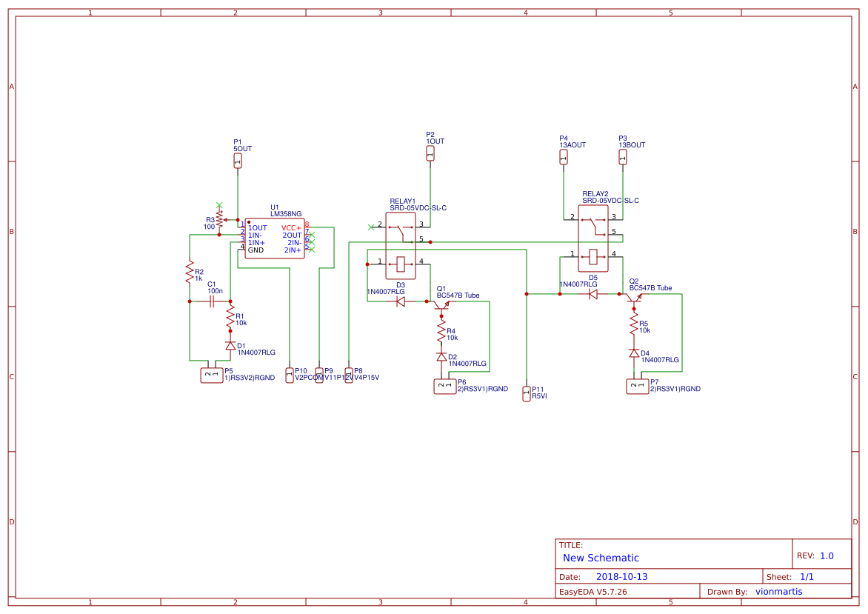
Task: Select the LM358NG op-amp symbol U1
Action: pos(274,238)
